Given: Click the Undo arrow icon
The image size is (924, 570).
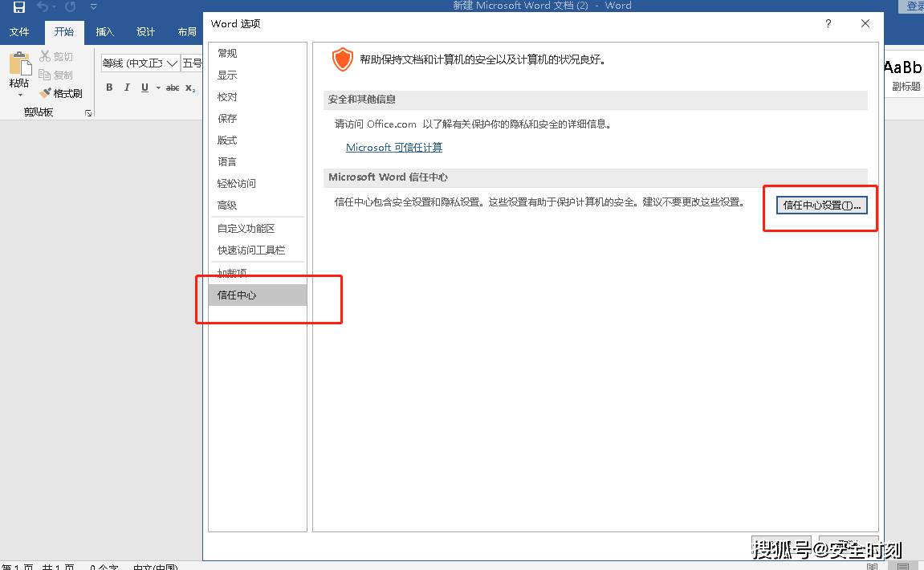Looking at the screenshot, I should (x=43, y=7).
